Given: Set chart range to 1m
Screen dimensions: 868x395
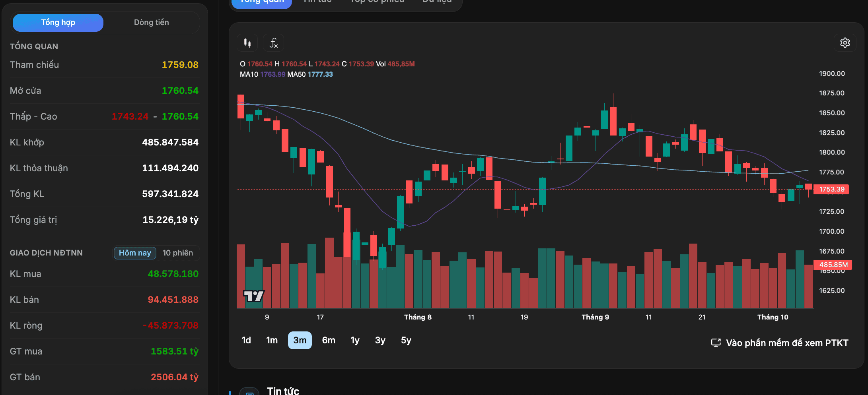Looking at the screenshot, I should [272, 341].
